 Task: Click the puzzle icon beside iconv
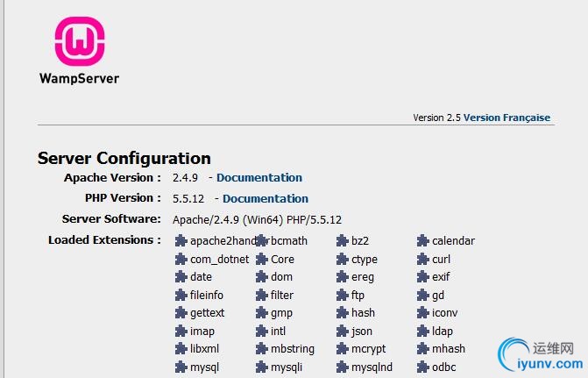423,313
